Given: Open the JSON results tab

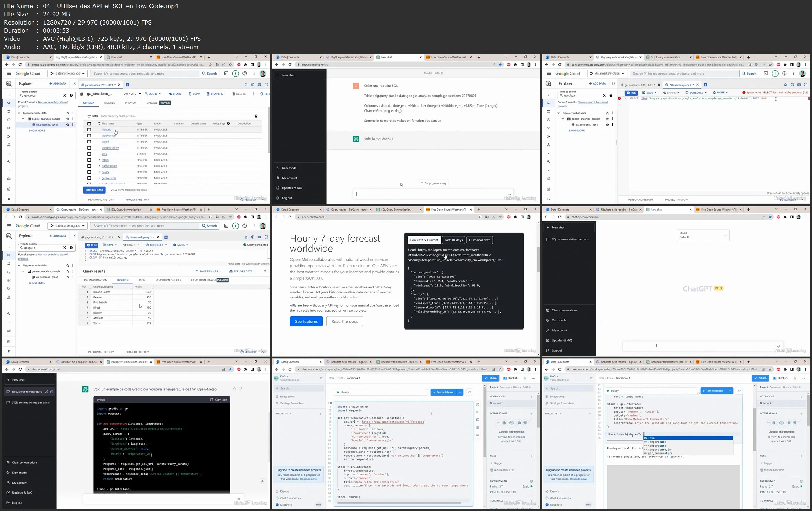Looking at the screenshot, I should 142,280.
